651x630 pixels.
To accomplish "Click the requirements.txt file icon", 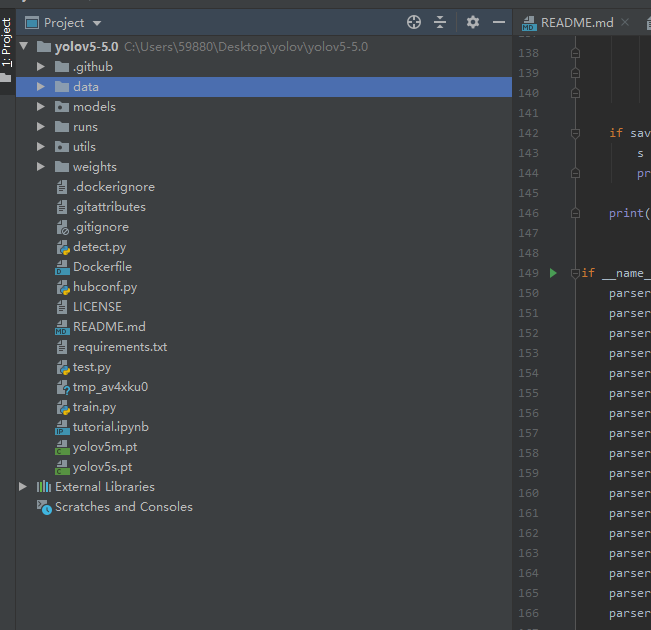I will [x=62, y=347].
